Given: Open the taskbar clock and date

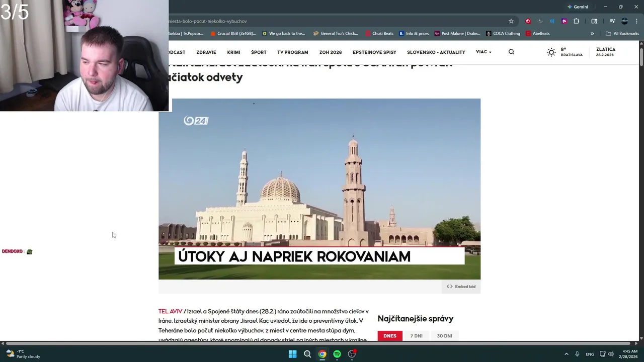Looking at the screenshot, I should pos(629,354).
